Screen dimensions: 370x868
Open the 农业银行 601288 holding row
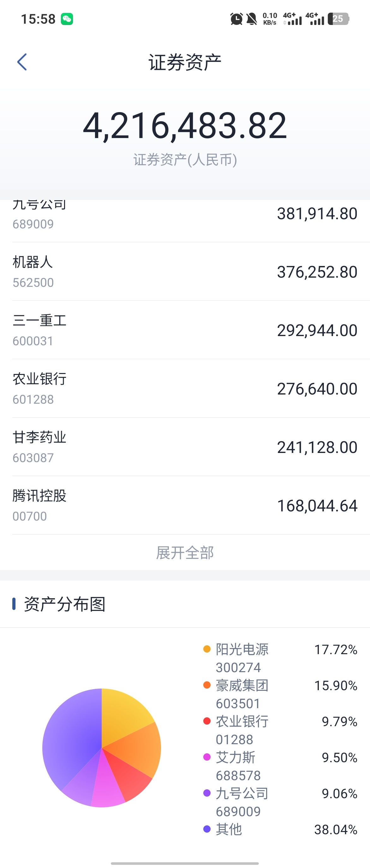(x=185, y=389)
